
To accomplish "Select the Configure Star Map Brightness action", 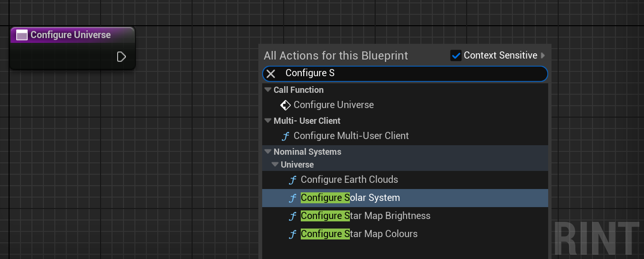I will click(365, 216).
